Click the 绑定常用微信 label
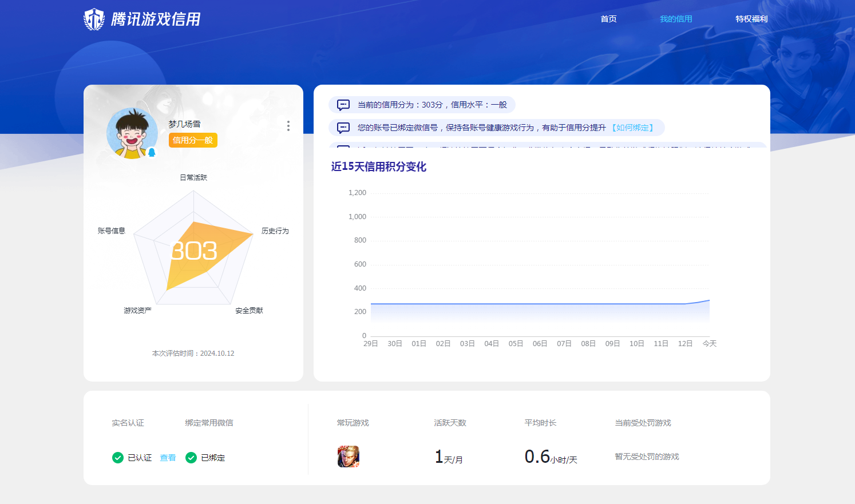Screen dimensions: 855x504 pos(209,423)
